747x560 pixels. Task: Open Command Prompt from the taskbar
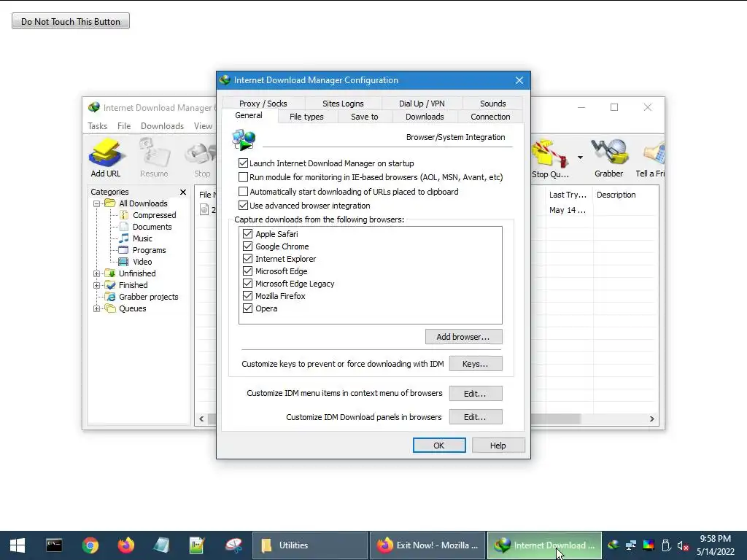click(x=54, y=545)
